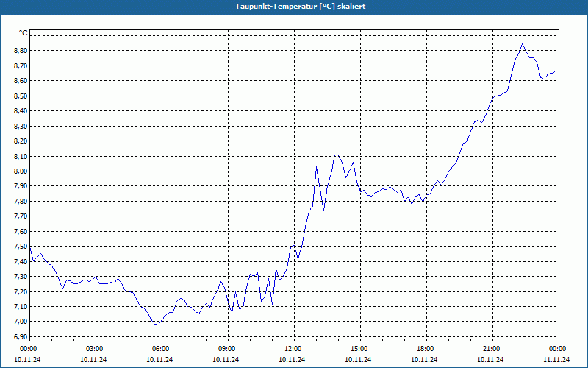Click the 7,80 y-axis label
588x368 pixels.
coord(21,201)
